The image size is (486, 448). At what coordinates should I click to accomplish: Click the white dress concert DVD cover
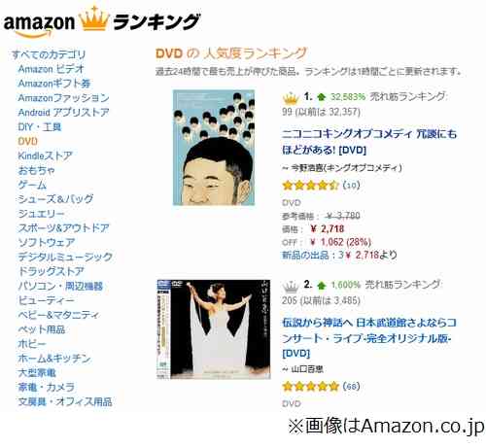tap(214, 329)
